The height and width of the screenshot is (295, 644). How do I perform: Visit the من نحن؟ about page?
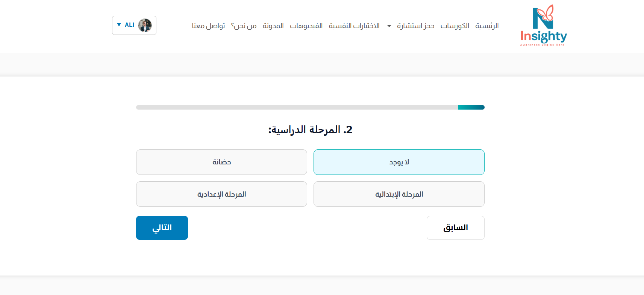pos(244,26)
